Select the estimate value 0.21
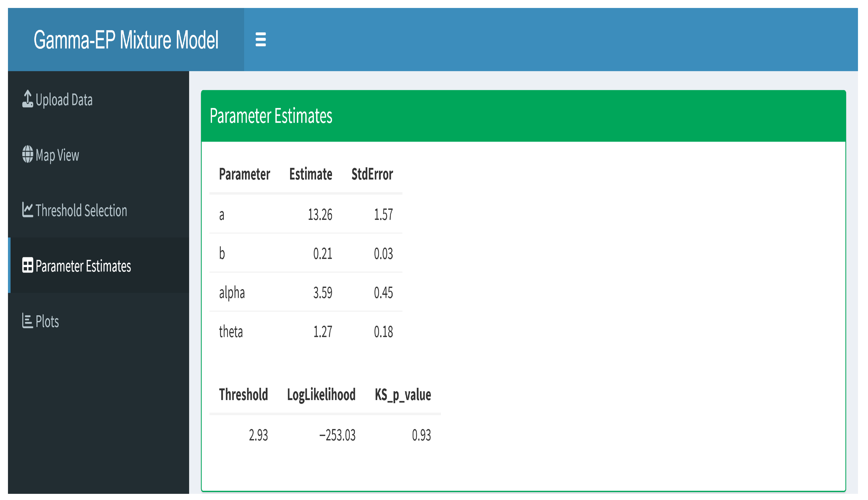Viewport: 868px width, 500px height. click(323, 254)
